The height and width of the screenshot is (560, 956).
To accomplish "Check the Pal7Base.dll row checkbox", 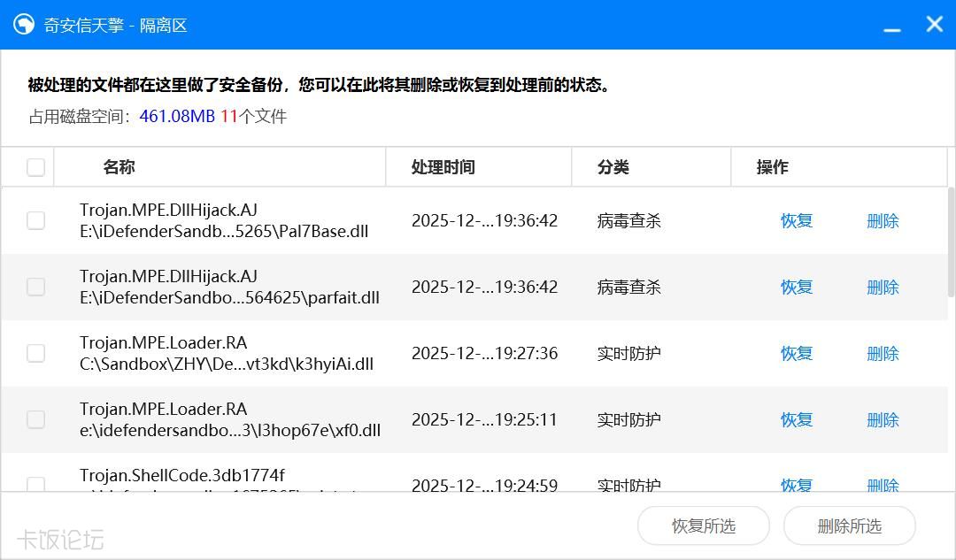I will [35, 220].
